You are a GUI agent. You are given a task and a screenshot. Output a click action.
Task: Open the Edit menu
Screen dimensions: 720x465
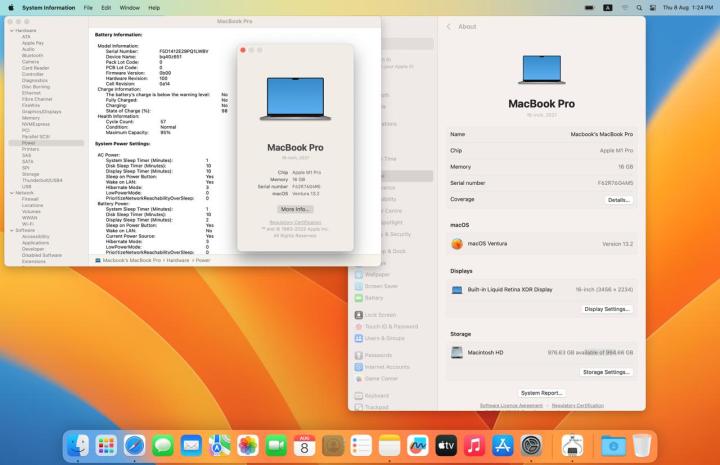point(106,8)
